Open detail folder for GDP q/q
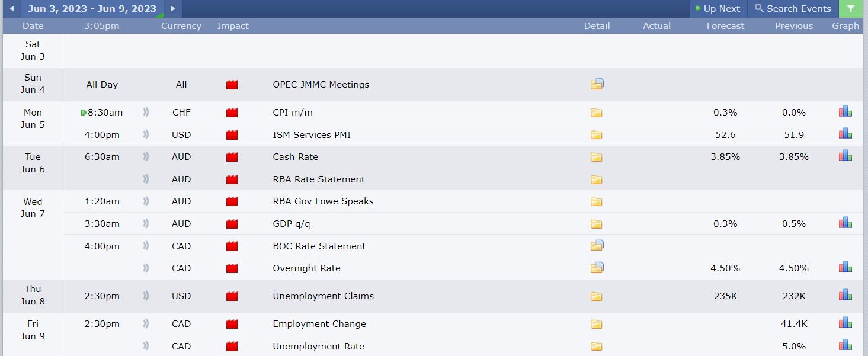The width and height of the screenshot is (868, 356). click(x=596, y=224)
